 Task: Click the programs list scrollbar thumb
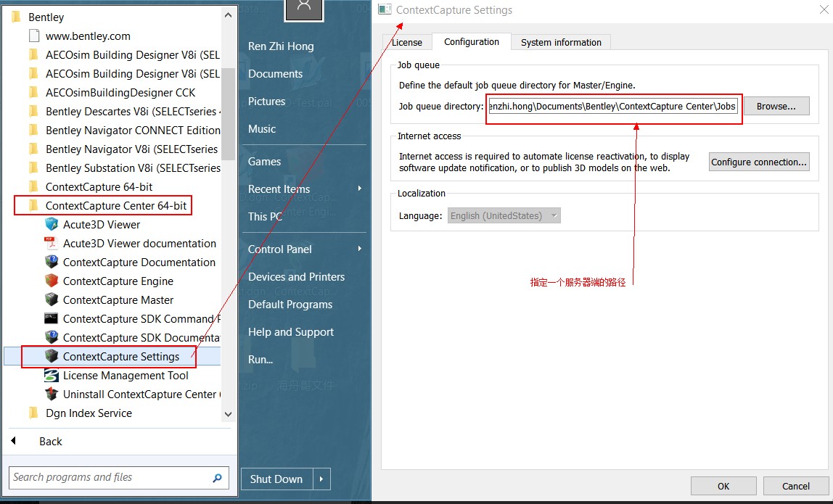point(229,114)
